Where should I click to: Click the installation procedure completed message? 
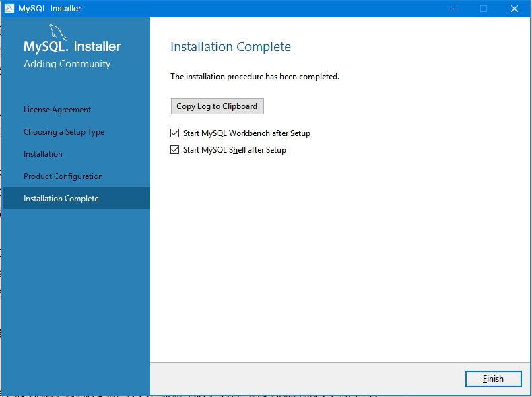tap(255, 77)
